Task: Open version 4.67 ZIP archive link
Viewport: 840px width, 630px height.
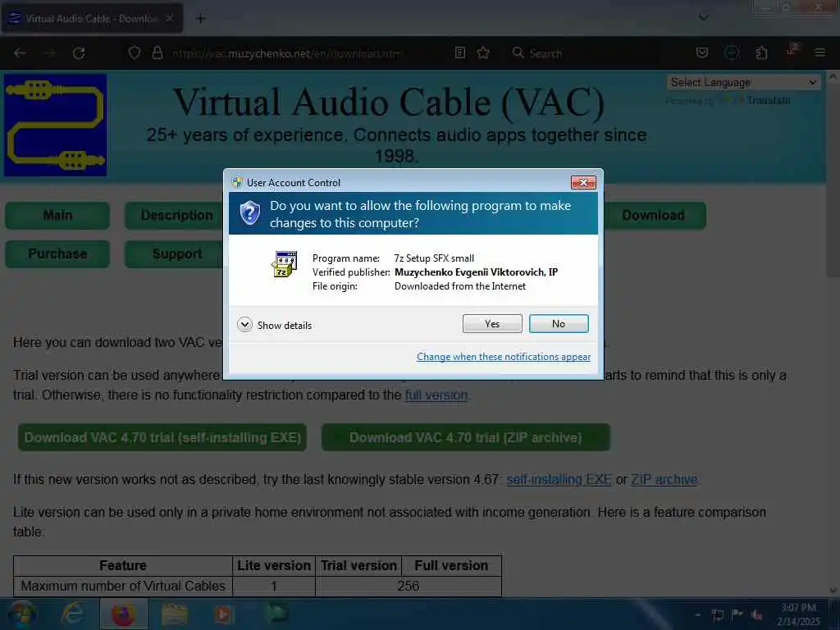Action: 664,479
